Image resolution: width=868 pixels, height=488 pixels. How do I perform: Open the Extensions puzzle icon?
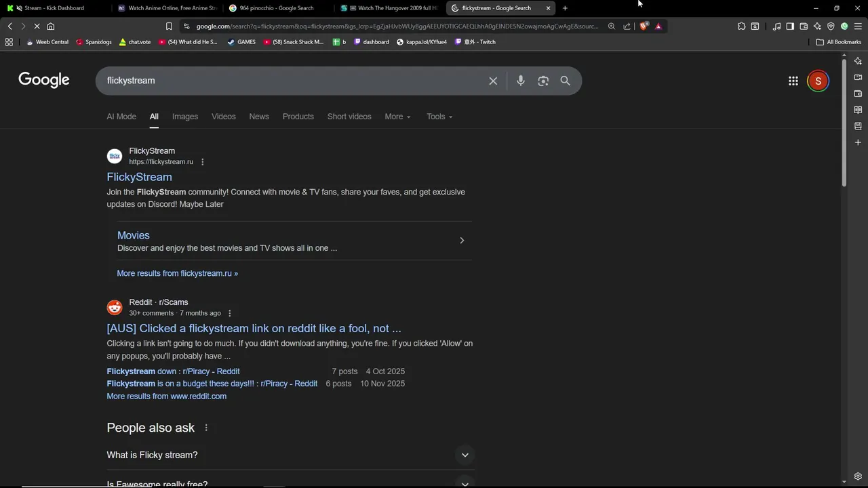coord(741,26)
